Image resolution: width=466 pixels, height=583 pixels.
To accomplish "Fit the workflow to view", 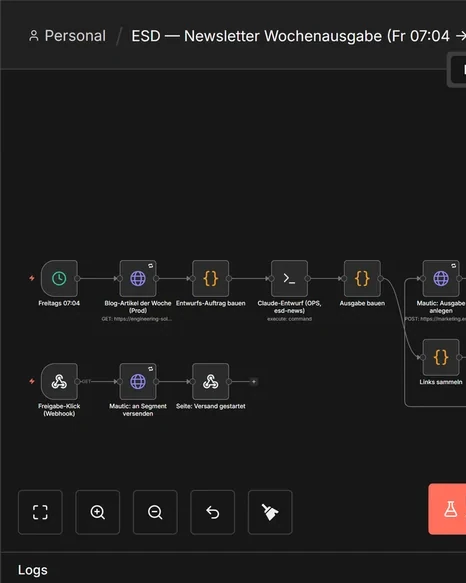I will click(40, 512).
